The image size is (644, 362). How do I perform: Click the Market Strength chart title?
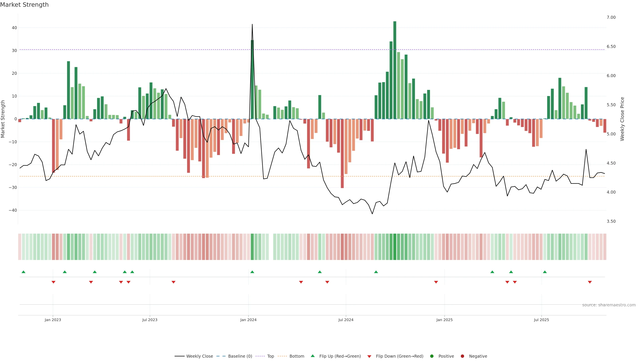pyautogui.click(x=24, y=5)
